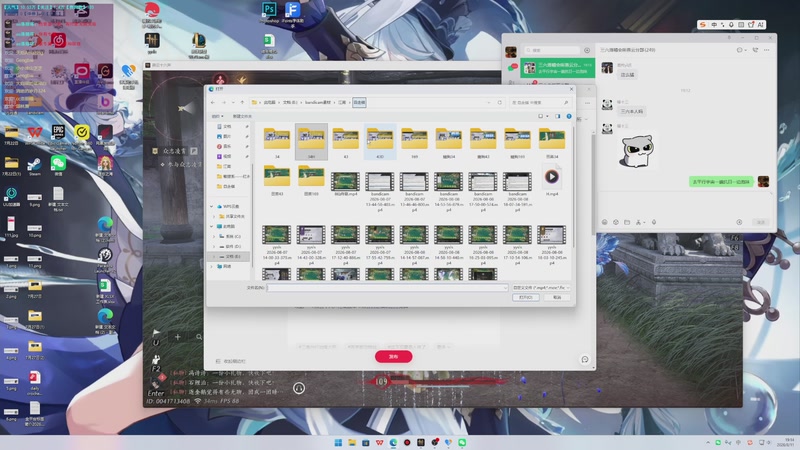
Task: Open the WeChat chat more options menu
Action: 766,50
